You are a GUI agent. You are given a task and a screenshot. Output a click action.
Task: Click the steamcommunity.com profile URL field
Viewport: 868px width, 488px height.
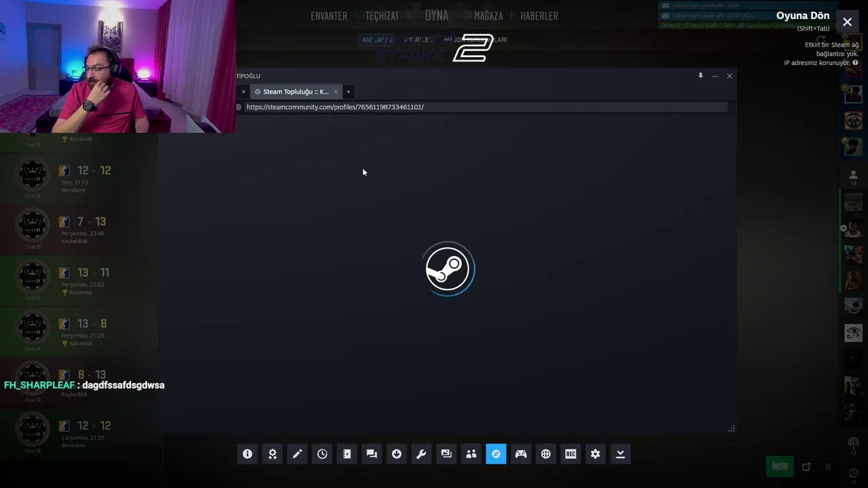[x=485, y=107]
